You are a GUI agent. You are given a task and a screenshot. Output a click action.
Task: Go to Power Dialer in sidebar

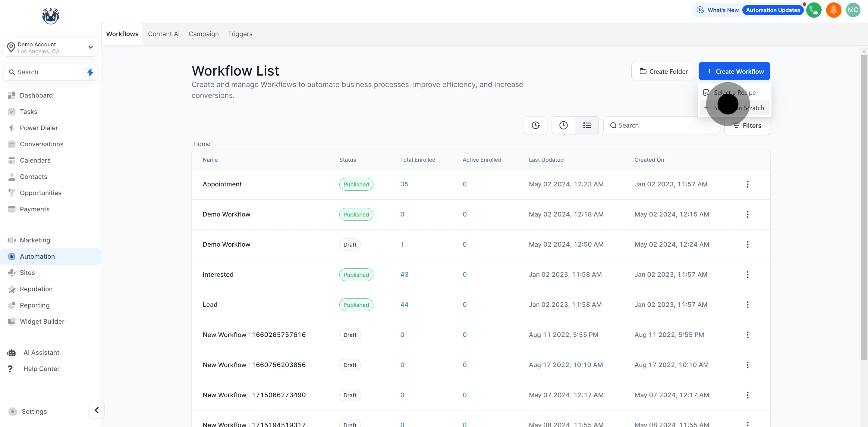coord(39,128)
